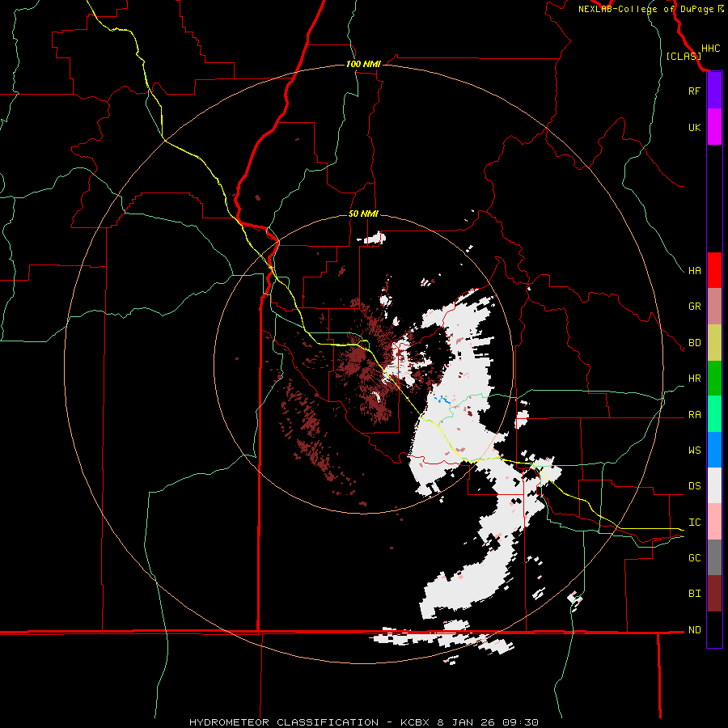Click the GR legend color swatch
The image size is (728, 728).
[714, 307]
